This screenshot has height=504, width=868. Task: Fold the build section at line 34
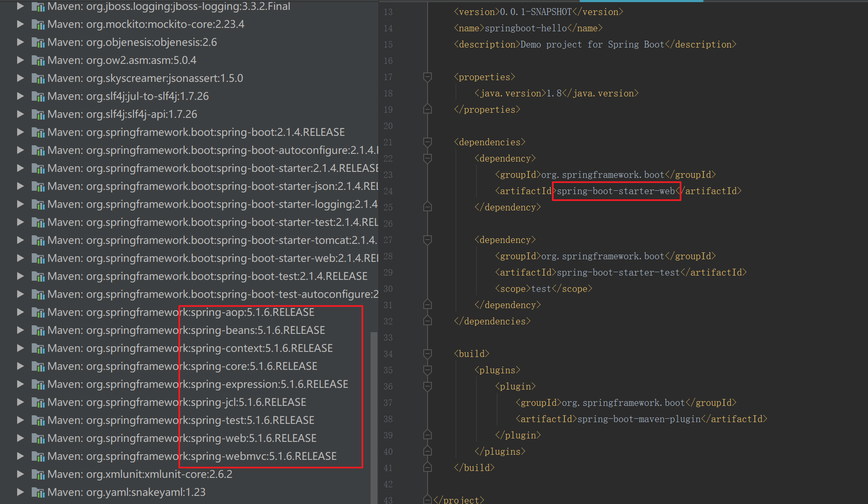[x=427, y=354]
